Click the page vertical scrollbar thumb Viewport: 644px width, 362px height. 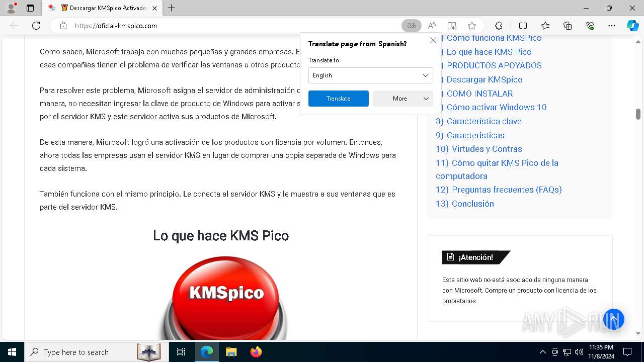click(x=638, y=114)
